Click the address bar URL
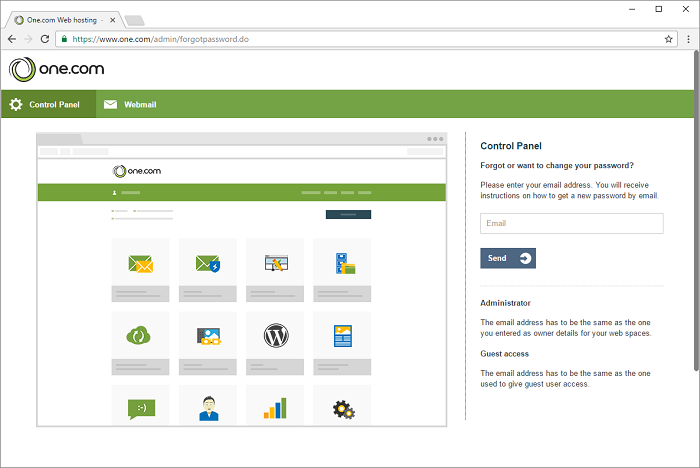This screenshot has width=700, height=468. coord(160,39)
